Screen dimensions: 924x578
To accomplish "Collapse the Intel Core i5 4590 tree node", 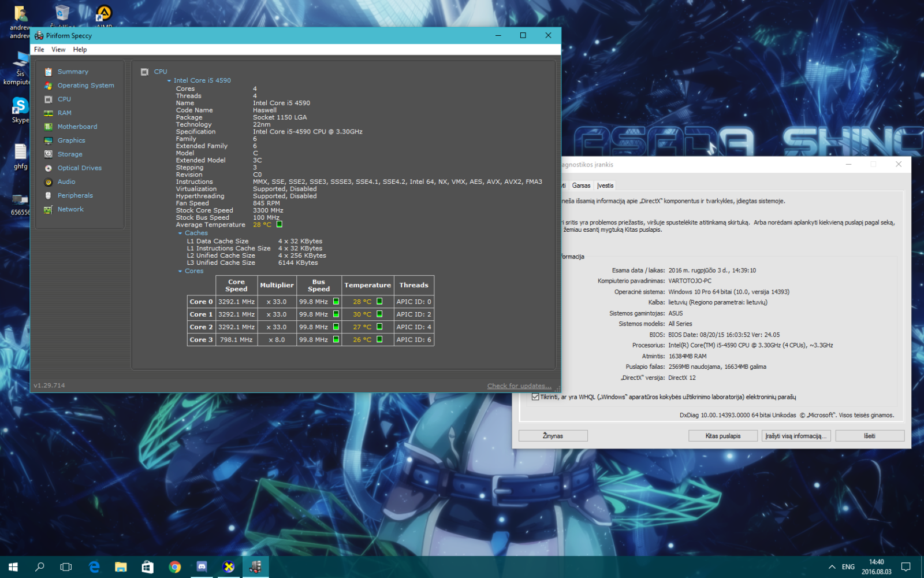I will [169, 81].
